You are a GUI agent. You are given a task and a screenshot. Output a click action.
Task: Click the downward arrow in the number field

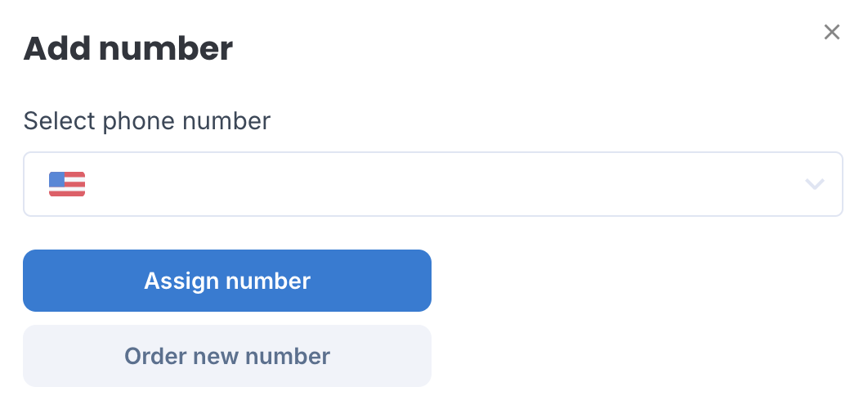click(814, 184)
